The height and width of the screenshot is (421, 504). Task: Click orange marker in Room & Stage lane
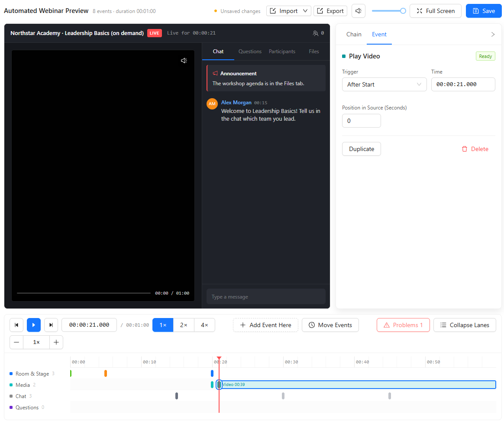(105, 373)
